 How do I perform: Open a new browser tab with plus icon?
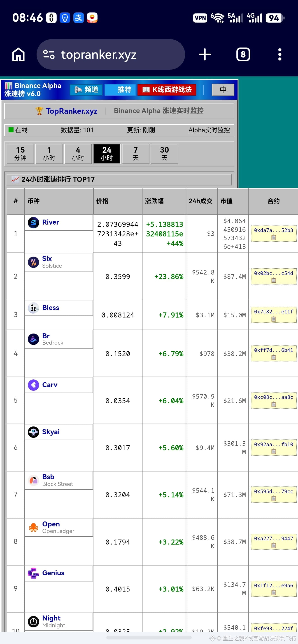click(205, 54)
